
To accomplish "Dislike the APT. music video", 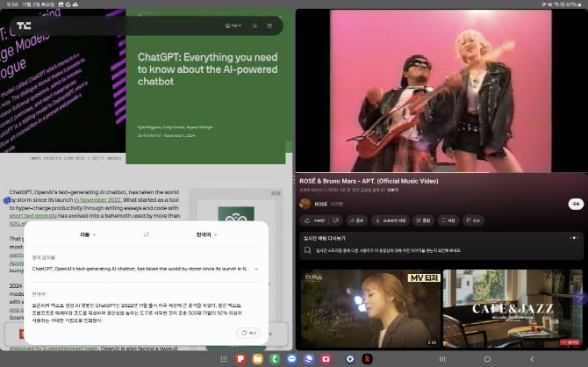I will 337,220.
